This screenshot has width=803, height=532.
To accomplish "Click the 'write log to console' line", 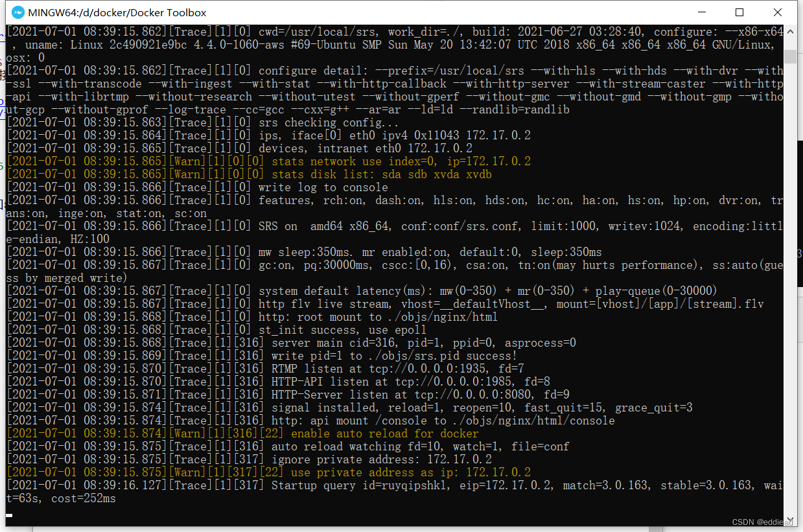I will point(197,187).
